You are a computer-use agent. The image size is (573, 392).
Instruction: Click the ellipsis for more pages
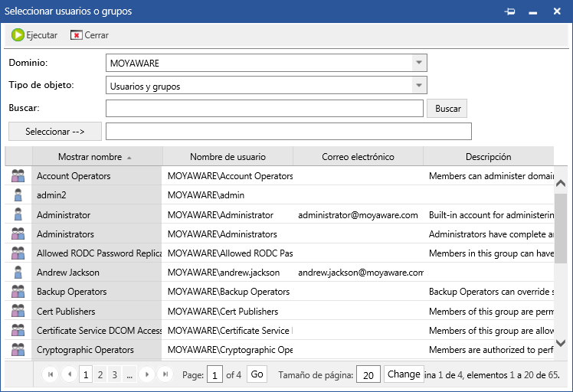(x=129, y=374)
